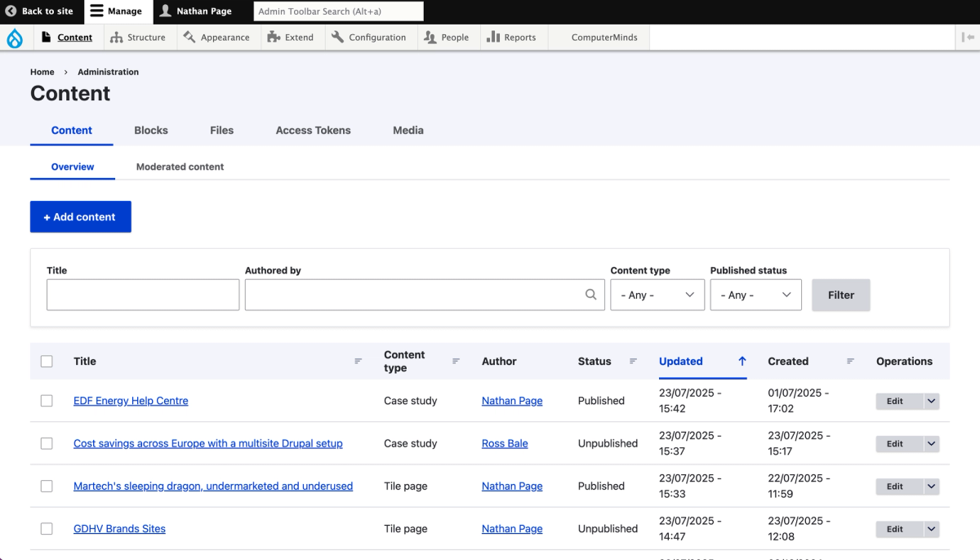Switch to the Access Tokens tab
980x560 pixels.
(313, 130)
